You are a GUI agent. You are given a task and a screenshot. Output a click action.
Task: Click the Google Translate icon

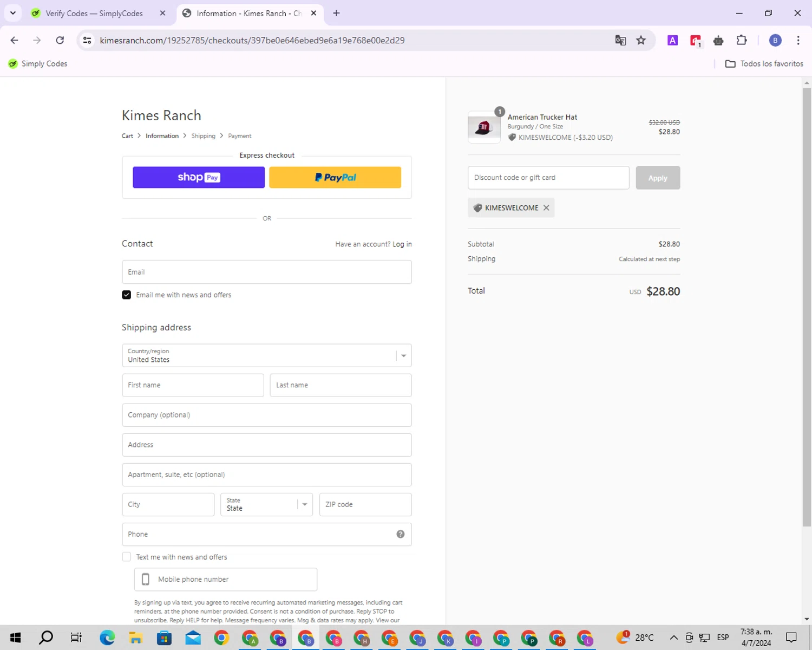point(620,40)
